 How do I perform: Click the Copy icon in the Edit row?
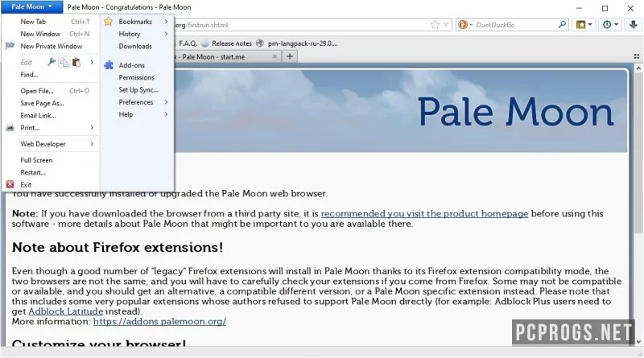64,63
